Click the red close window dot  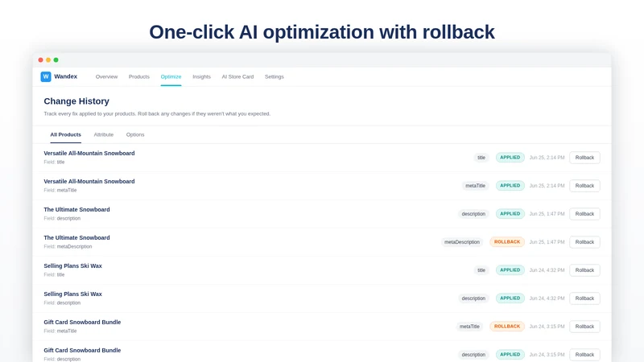coord(41,60)
